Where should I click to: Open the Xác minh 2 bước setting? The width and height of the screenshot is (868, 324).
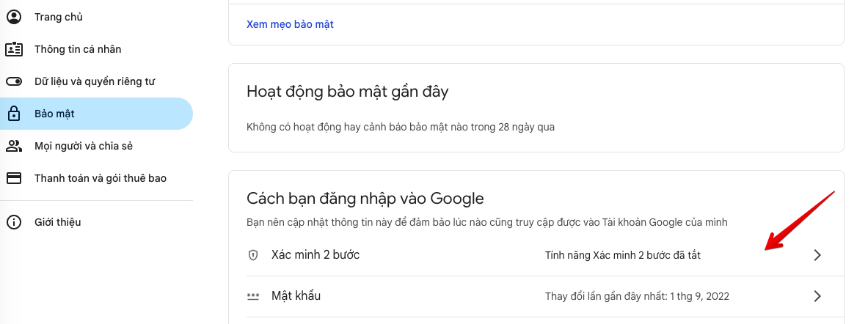[x=316, y=255]
